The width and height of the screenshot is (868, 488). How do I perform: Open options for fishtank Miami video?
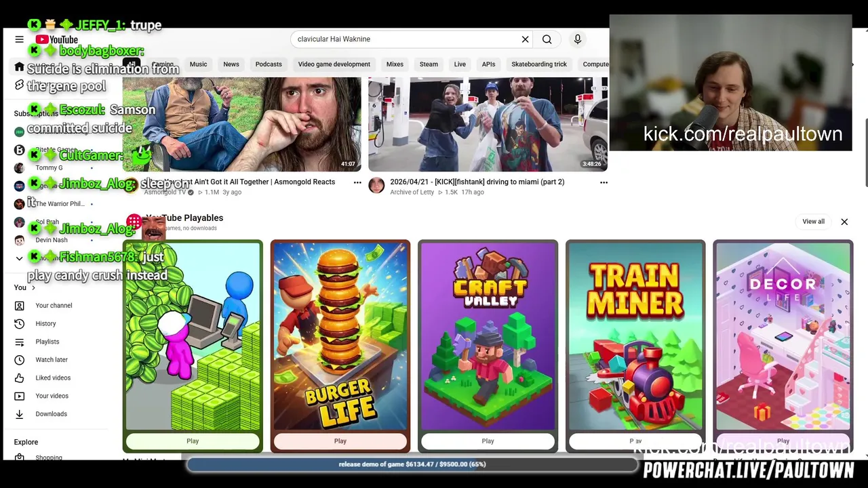(604, 182)
